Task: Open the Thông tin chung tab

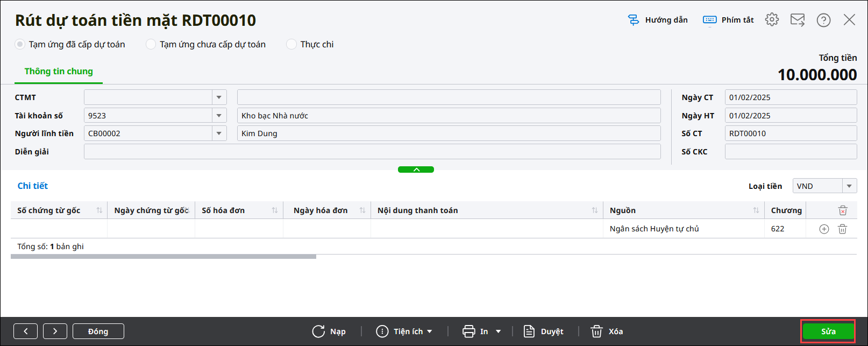Action: pyautogui.click(x=59, y=72)
